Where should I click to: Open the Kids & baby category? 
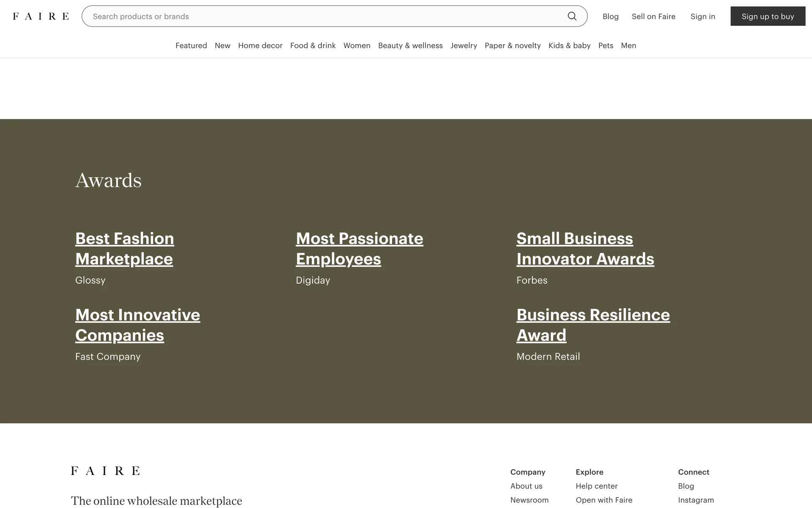(x=569, y=45)
